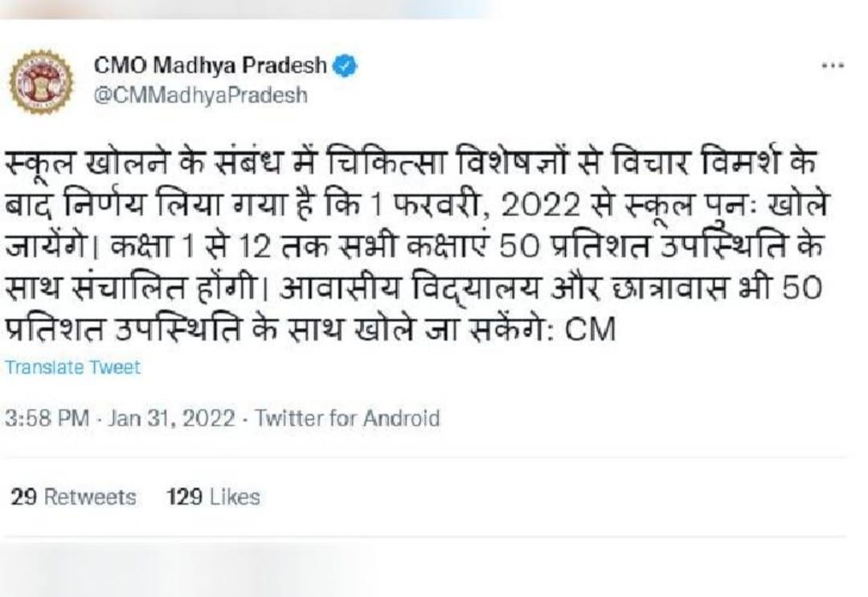Show the 129 Likes list
This screenshot has width=868, height=597.
point(213,497)
